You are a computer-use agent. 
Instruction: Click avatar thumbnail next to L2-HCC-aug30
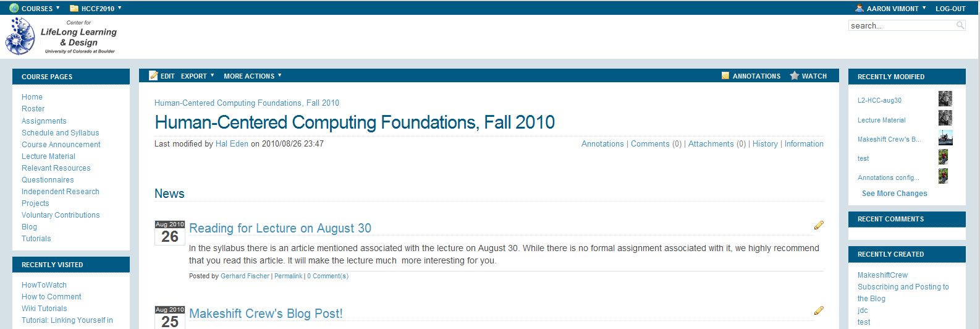(x=945, y=99)
